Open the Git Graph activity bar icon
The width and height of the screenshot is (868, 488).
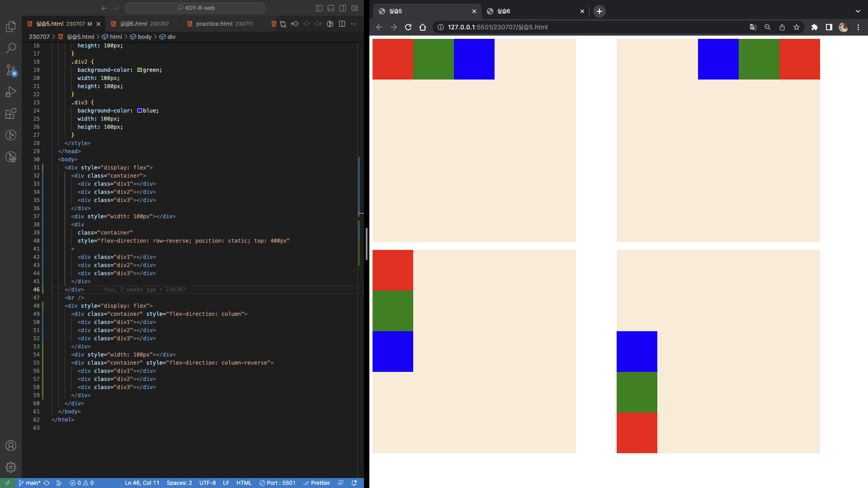(x=11, y=135)
